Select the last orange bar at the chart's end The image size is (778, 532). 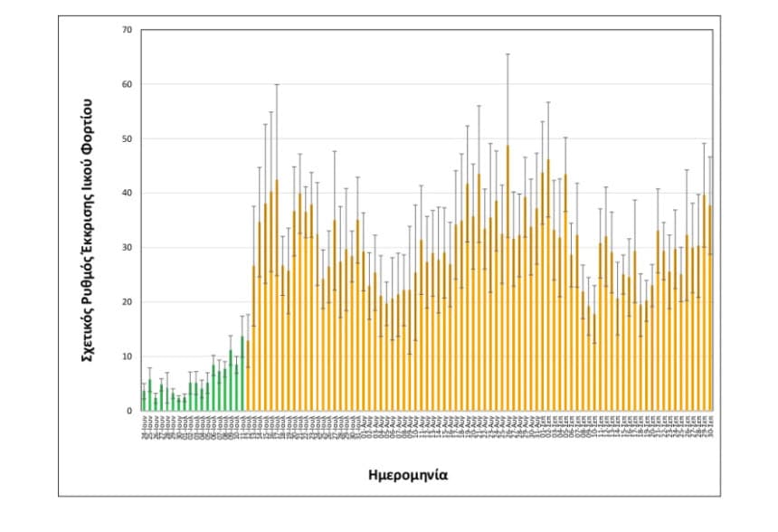[x=710, y=309]
